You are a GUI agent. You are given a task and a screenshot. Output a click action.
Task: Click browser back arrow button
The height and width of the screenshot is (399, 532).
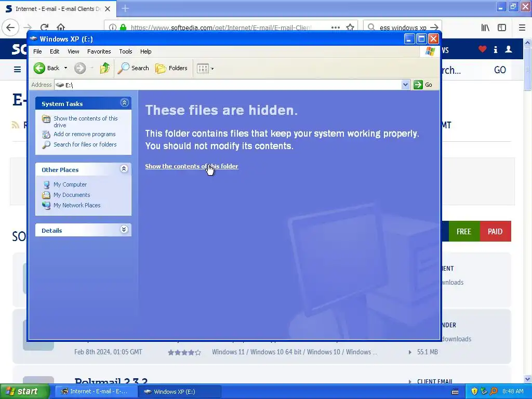pos(10,28)
